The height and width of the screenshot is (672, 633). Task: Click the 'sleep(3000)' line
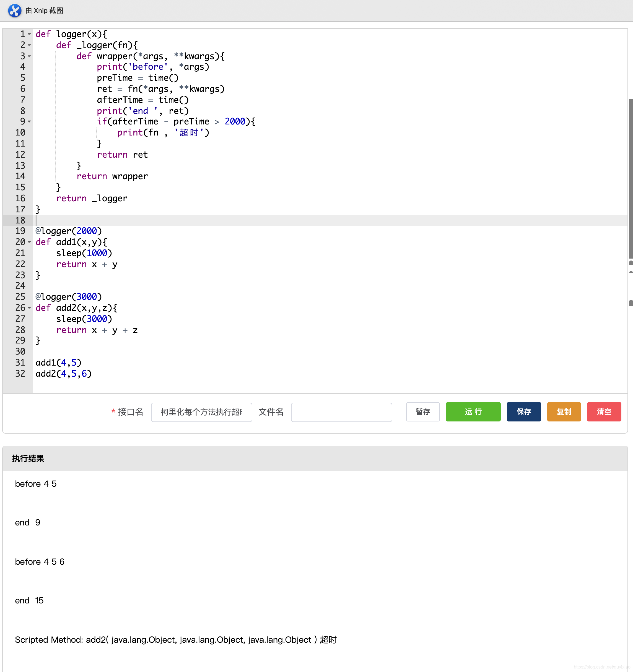[84, 319]
